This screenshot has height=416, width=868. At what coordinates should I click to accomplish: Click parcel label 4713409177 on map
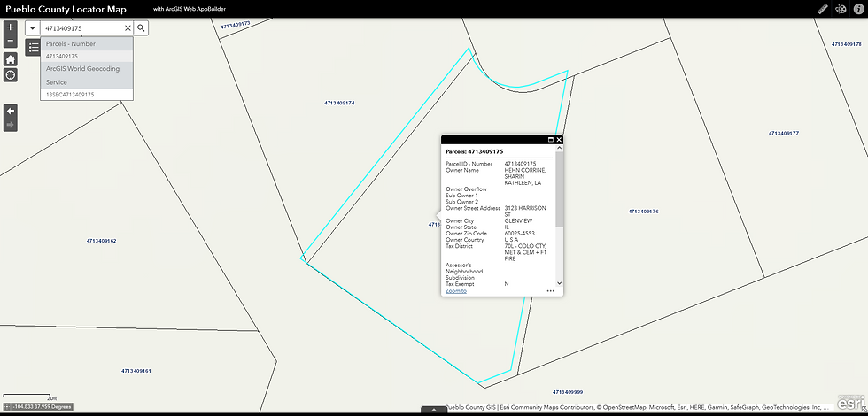coord(783,133)
